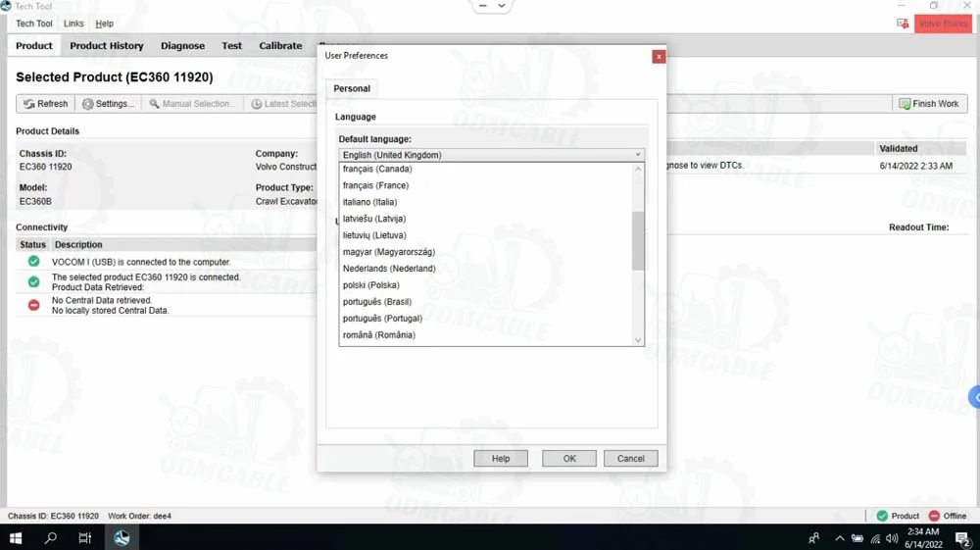This screenshot has width=980, height=550.
Task: Choose français (France) language
Action: tap(486, 185)
